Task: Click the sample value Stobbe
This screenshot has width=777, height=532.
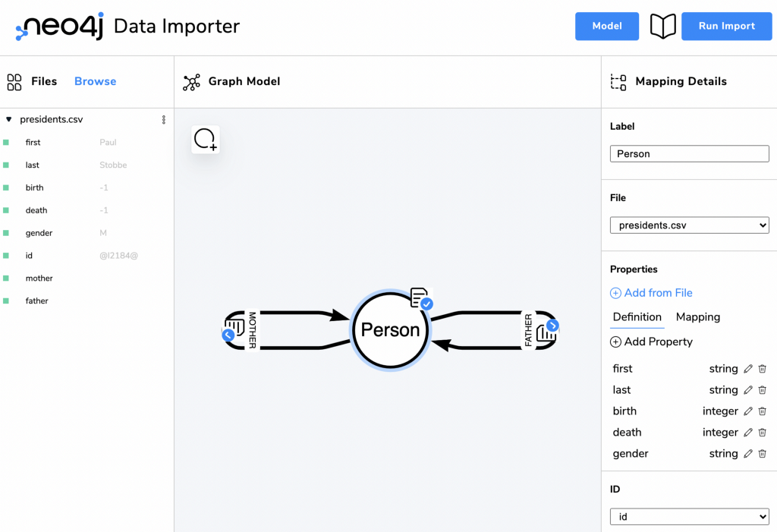Action: 113,165
